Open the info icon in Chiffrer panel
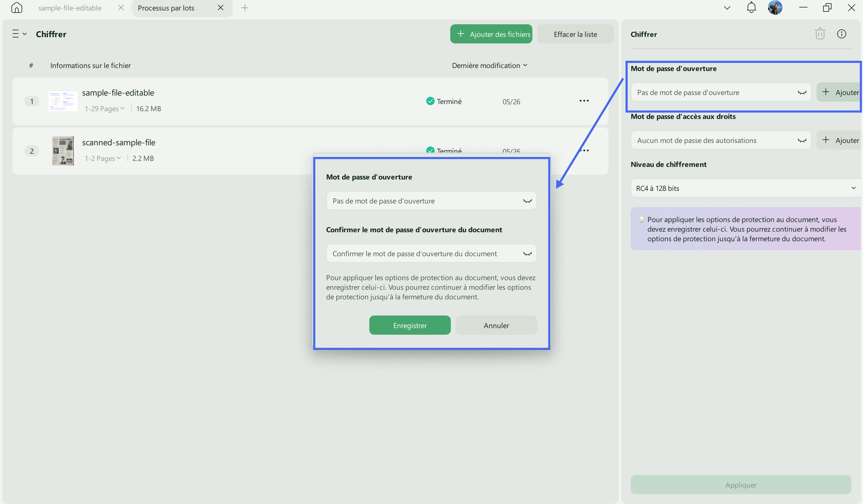Image resolution: width=863 pixels, height=504 pixels. click(841, 34)
